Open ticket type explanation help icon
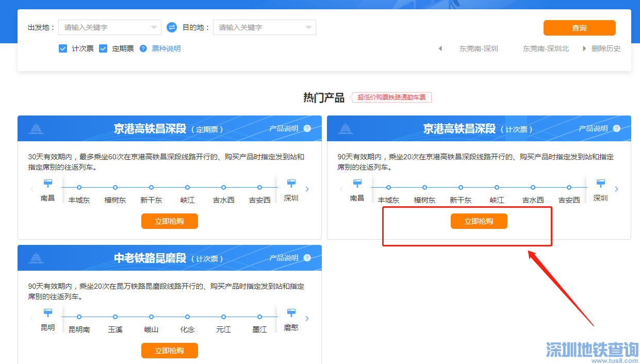 [143, 48]
